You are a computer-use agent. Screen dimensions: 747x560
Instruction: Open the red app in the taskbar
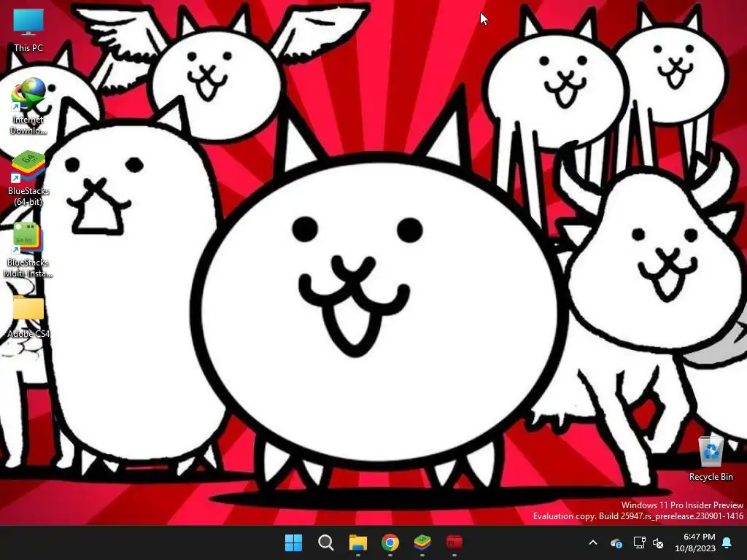click(x=454, y=542)
